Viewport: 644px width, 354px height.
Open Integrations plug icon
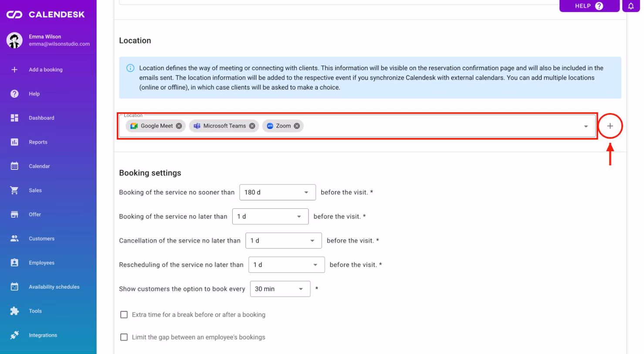(x=14, y=335)
